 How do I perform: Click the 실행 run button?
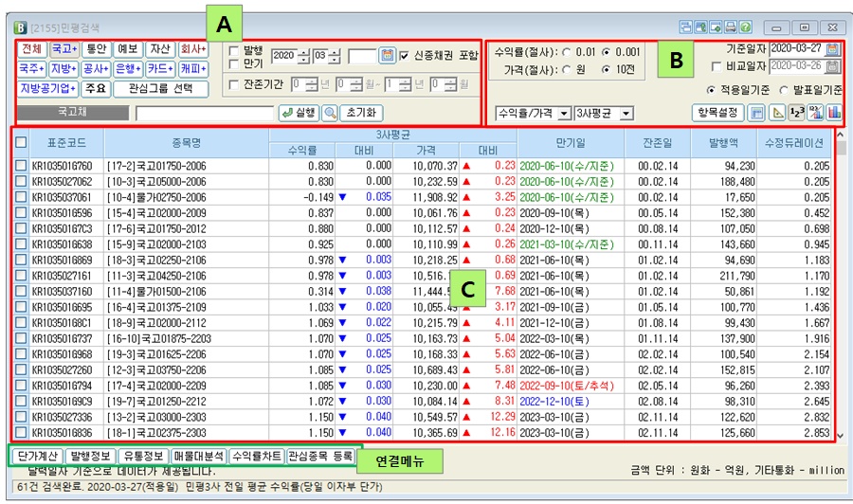[x=299, y=113]
